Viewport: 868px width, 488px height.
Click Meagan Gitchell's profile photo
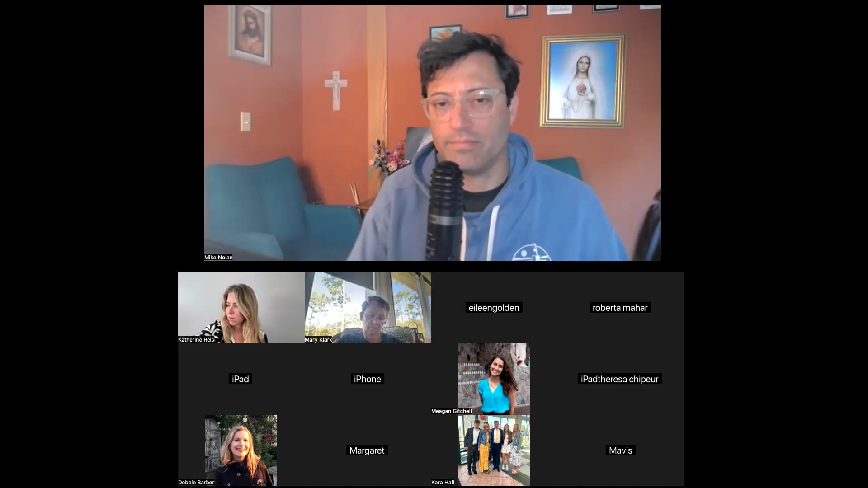tap(494, 379)
